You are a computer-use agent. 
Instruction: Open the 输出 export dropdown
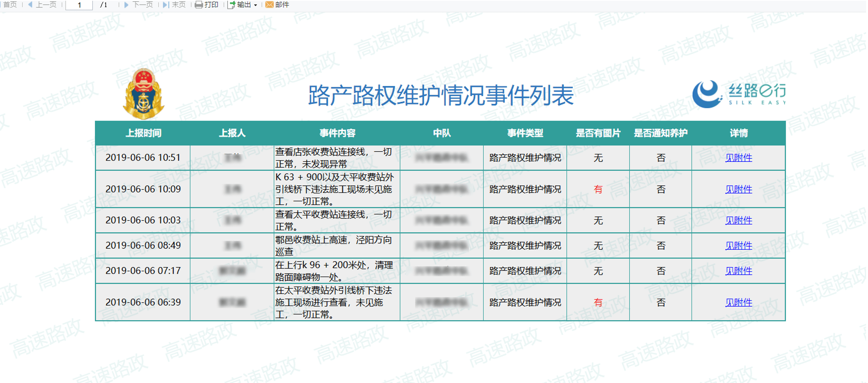click(x=242, y=5)
